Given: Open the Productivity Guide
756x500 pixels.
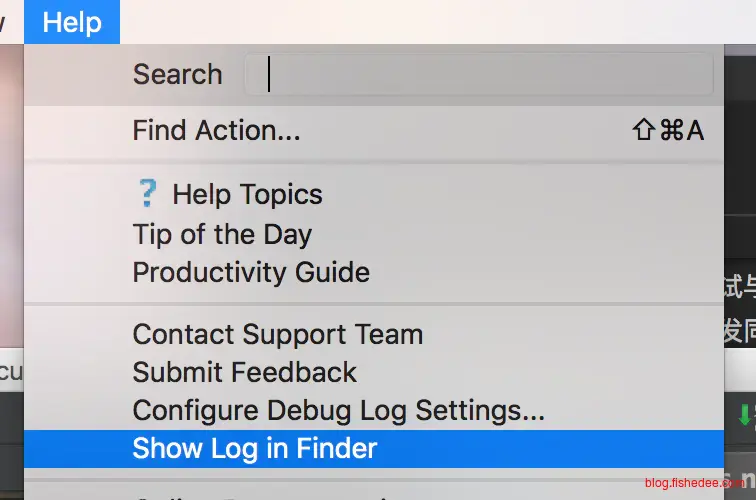Looking at the screenshot, I should tap(251, 272).
